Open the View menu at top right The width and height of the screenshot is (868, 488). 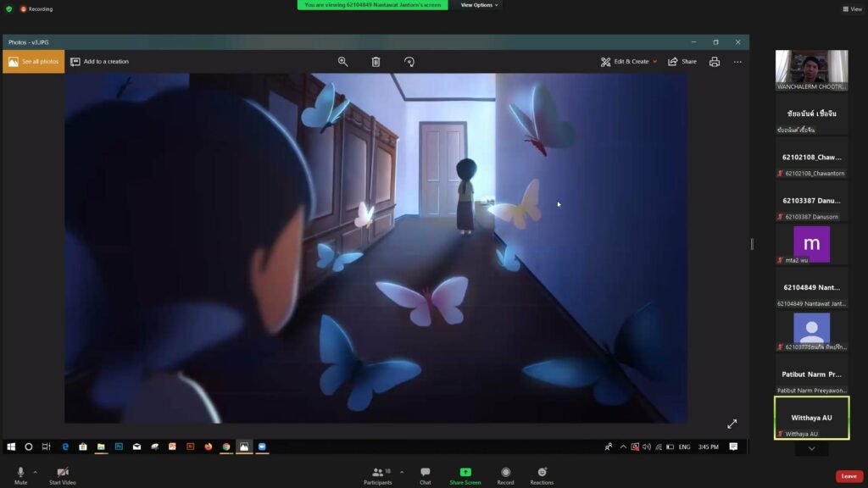852,8
